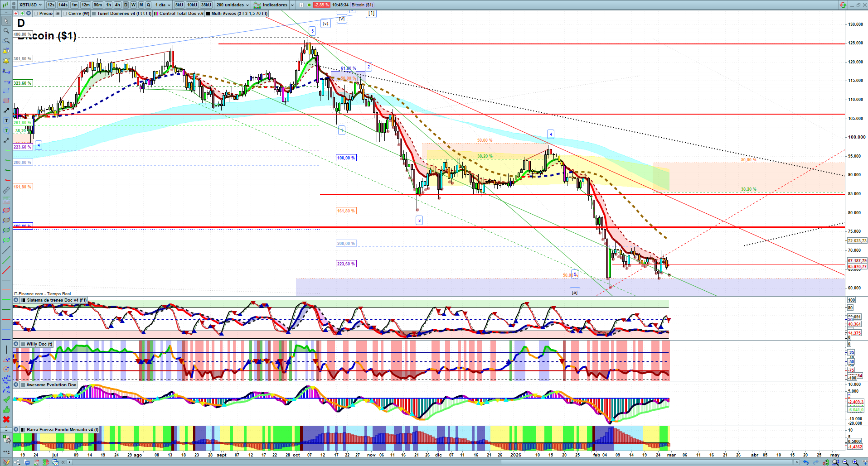The width and height of the screenshot is (868, 466).
Task: Expand the Indicadores dropdown arrow
Action: pyautogui.click(x=292, y=5)
